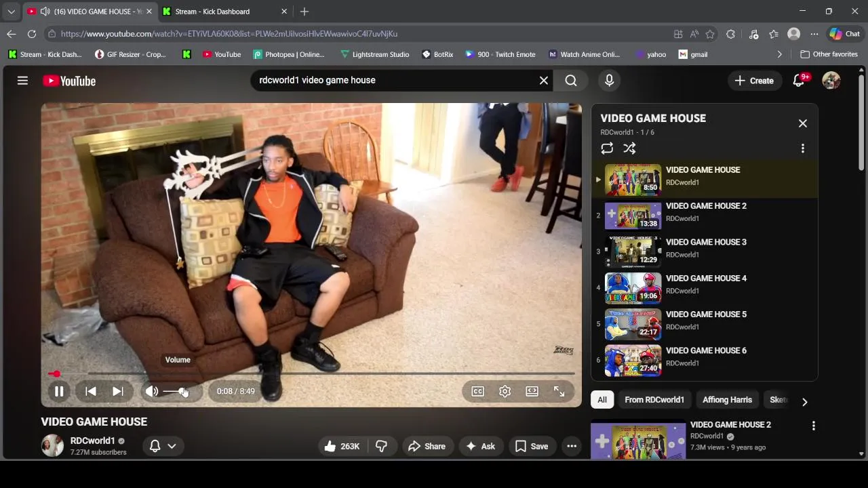Dislike the video
This screenshot has height=488, width=868.
382,446
